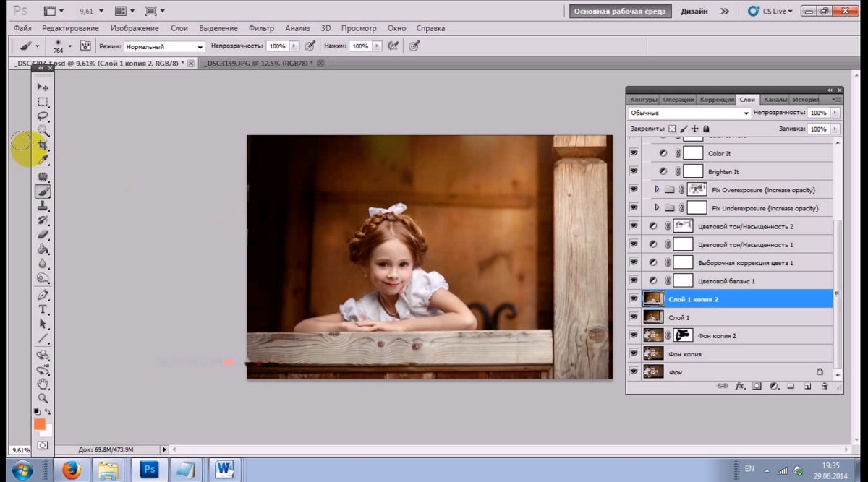Open layer Заливка slider arrow

pos(836,129)
